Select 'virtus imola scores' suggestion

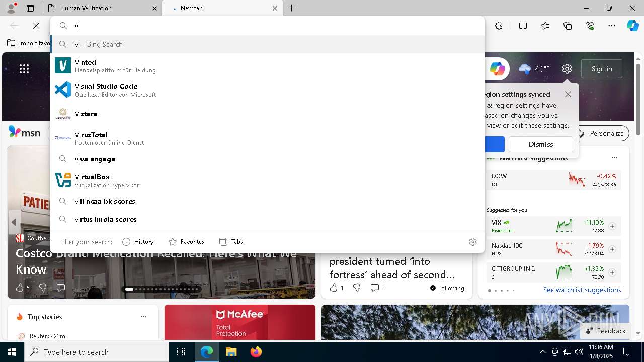(x=267, y=219)
